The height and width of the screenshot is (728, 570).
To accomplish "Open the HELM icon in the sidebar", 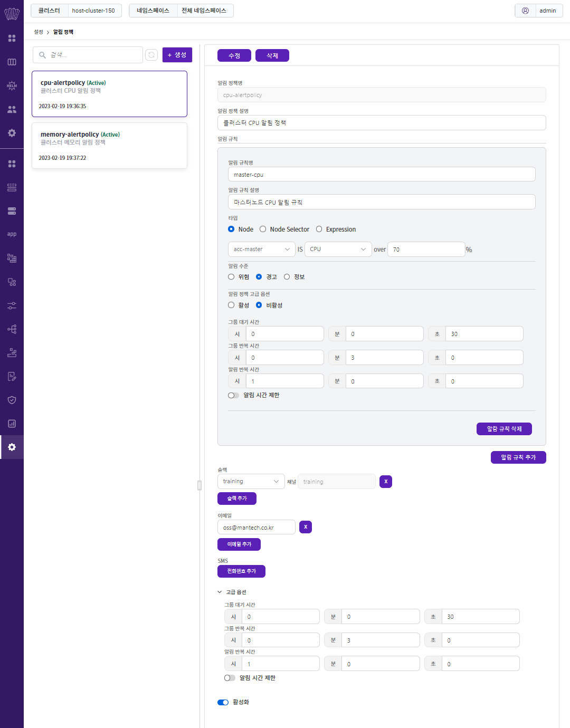I will pos(12,85).
